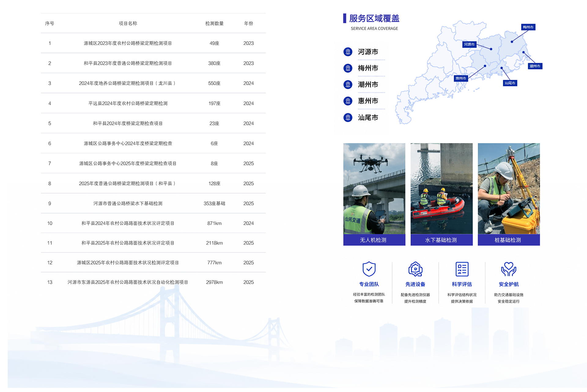Select row 平远县2024年度农村公路桥梁定期检测
Viewport: 587px width, 392px height.
click(x=153, y=103)
